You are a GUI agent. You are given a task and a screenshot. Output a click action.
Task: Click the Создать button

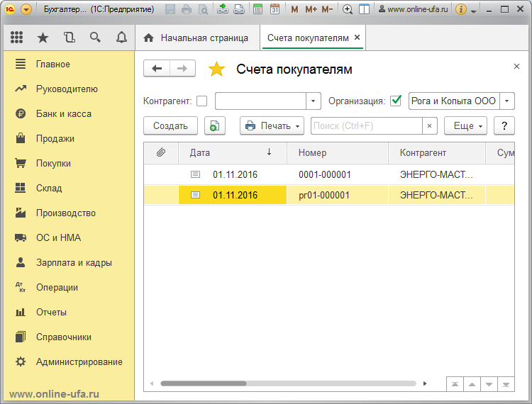pos(170,126)
